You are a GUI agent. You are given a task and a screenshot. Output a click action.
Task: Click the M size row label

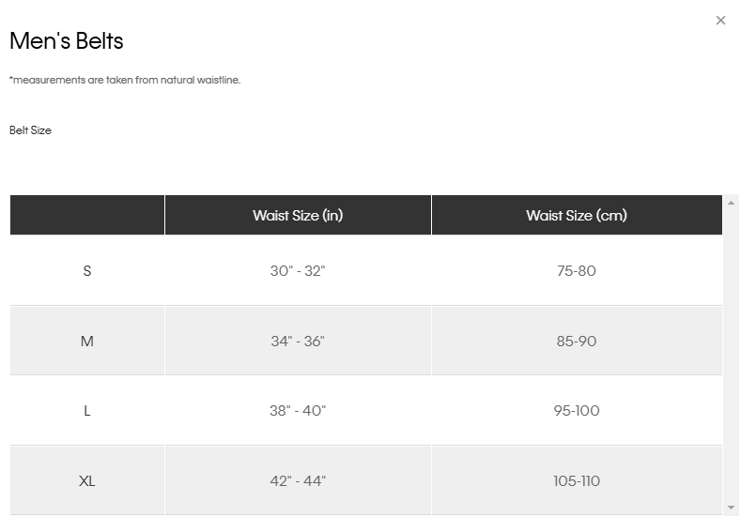tap(87, 341)
